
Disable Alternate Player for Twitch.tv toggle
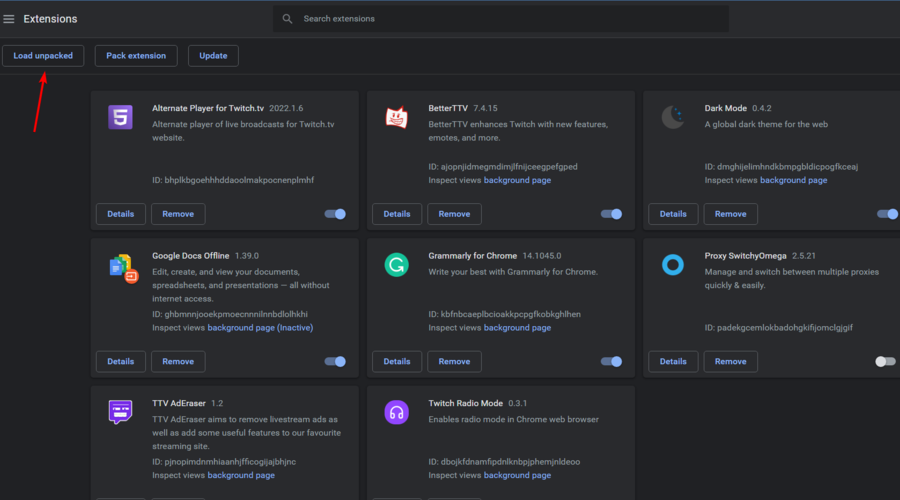point(335,214)
